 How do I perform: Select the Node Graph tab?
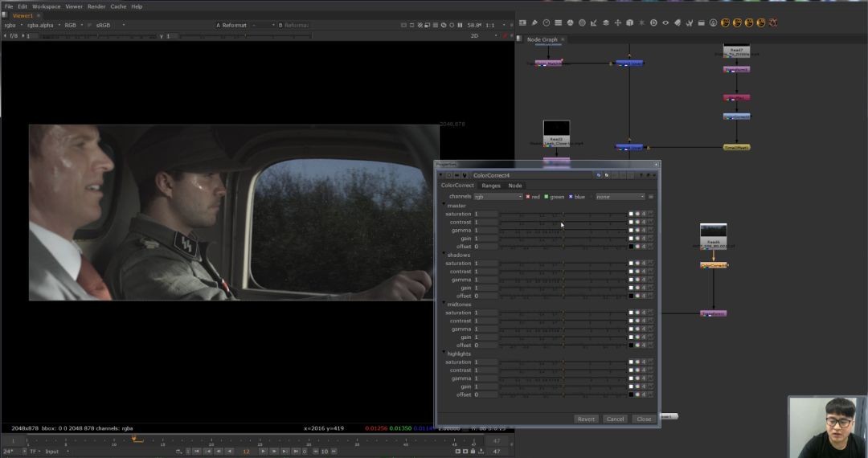click(542, 39)
